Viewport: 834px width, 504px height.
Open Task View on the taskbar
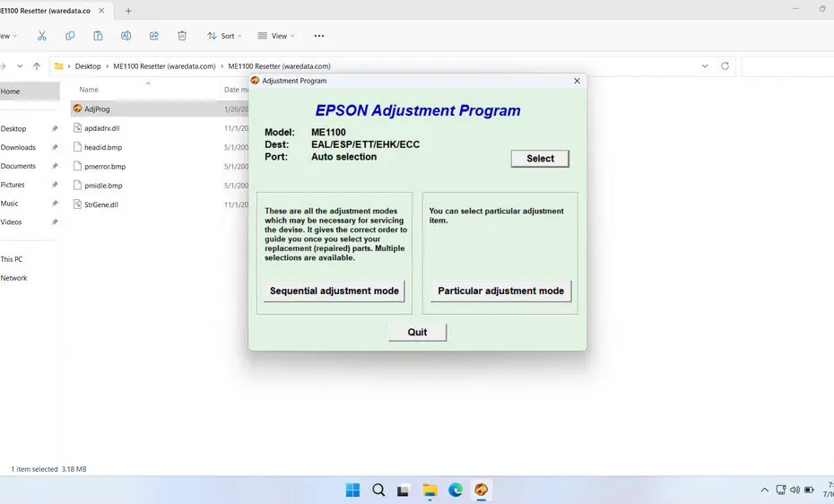tap(404, 490)
